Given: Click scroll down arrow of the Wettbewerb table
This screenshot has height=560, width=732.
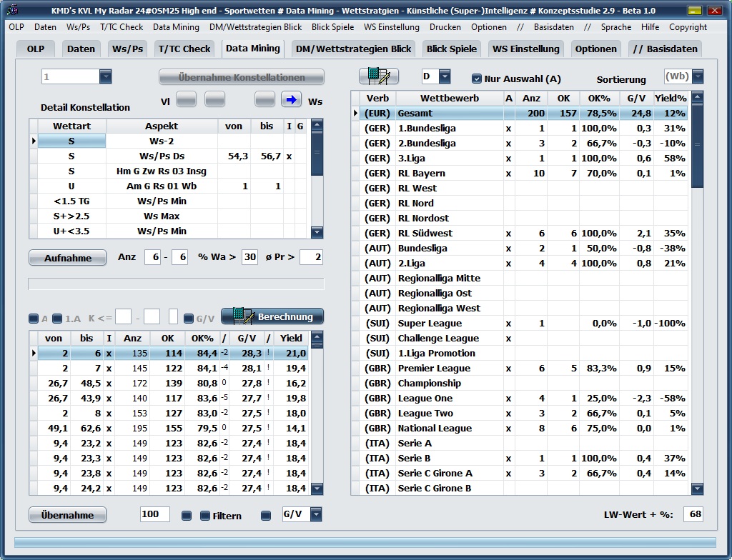Looking at the screenshot, I should point(697,489).
